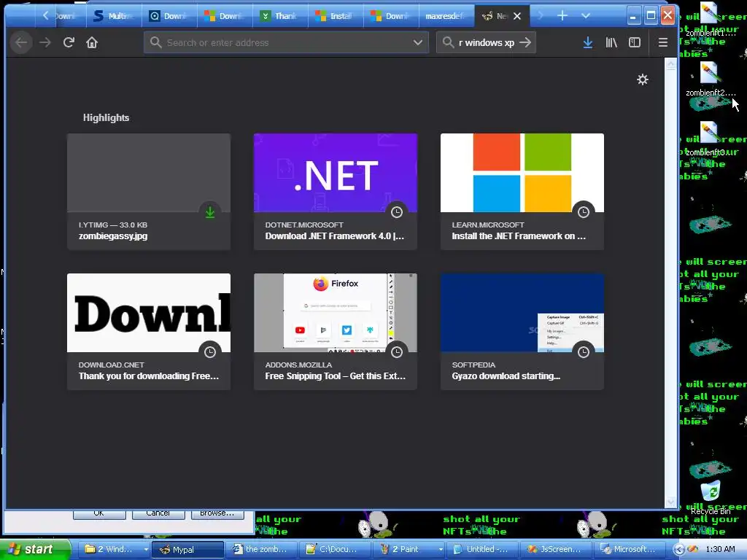Open the Downloads panel arrow icon
The width and height of the screenshot is (747, 560).
click(588, 42)
